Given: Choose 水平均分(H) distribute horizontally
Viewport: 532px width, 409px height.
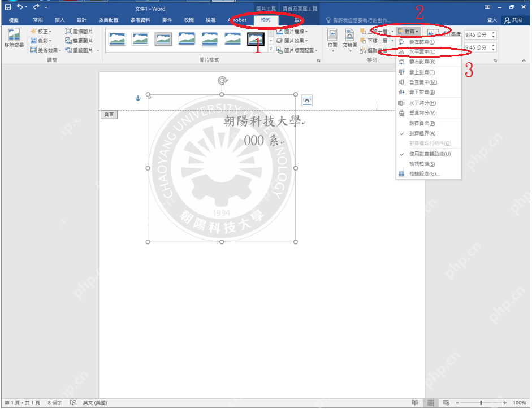Looking at the screenshot, I should click(429, 103).
